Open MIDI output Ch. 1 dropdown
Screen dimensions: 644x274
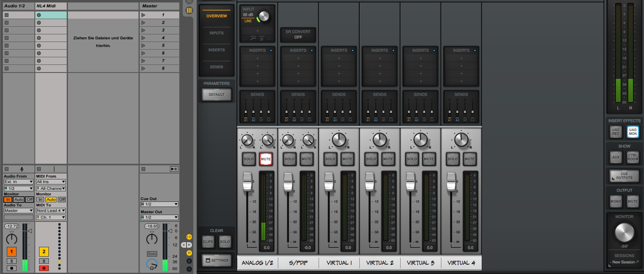(51, 217)
